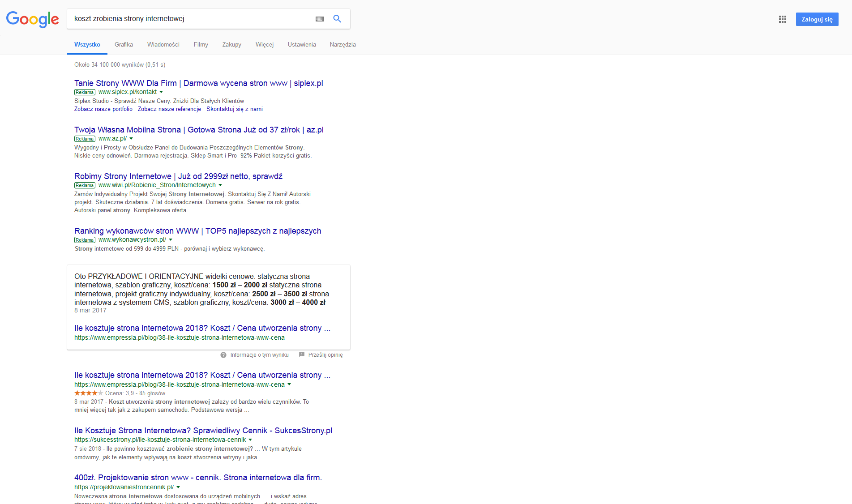Open the 400zł Projektowanie stron www result
The image size is (852, 504).
[x=198, y=478]
